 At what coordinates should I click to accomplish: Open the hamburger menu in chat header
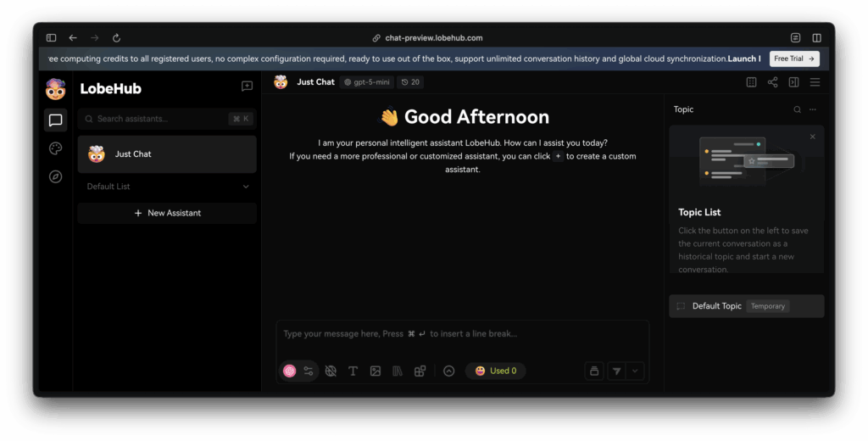coord(815,82)
